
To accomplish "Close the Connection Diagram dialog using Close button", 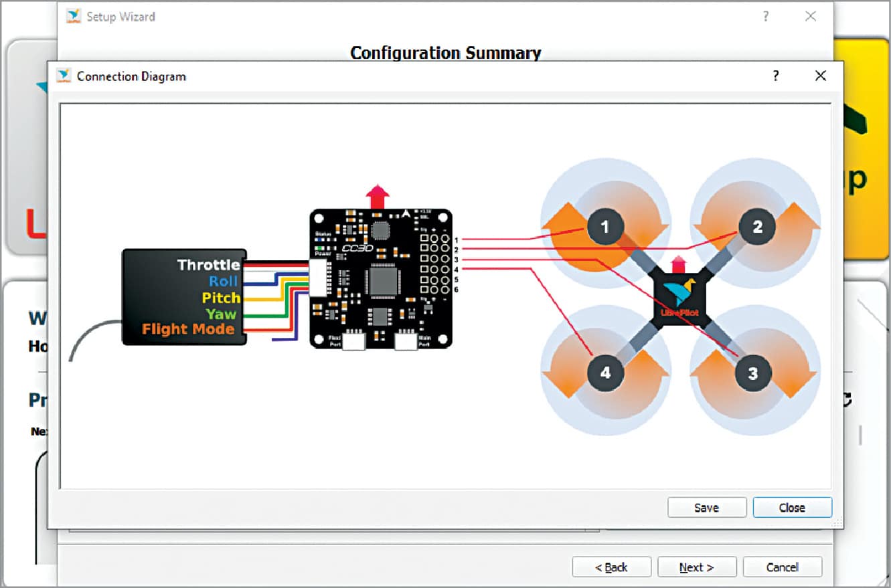I will click(792, 507).
